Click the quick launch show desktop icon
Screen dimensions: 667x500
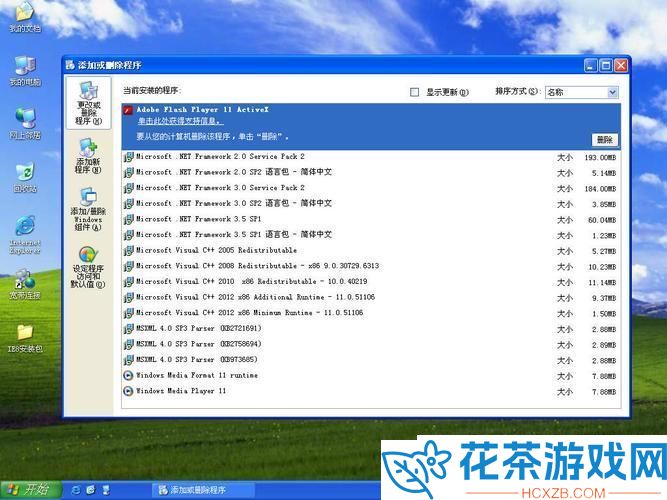(x=91, y=490)
